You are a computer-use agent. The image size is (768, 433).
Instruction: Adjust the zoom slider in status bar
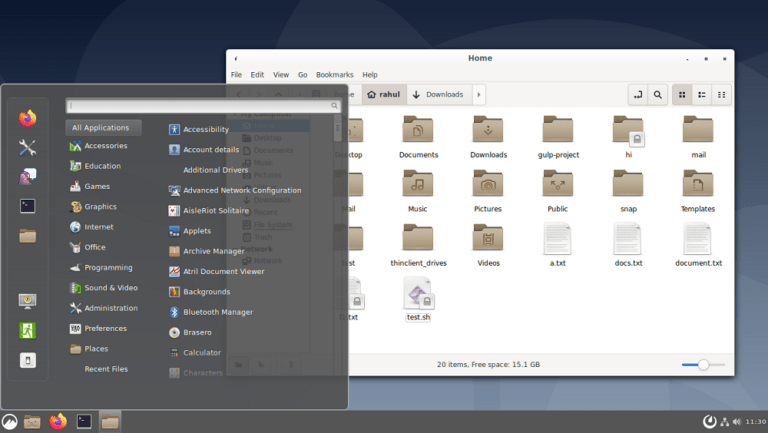click(x=704, y=365)
